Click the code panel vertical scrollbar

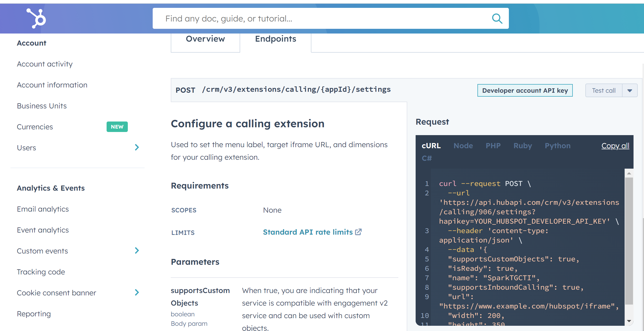[x=629, y=241]
